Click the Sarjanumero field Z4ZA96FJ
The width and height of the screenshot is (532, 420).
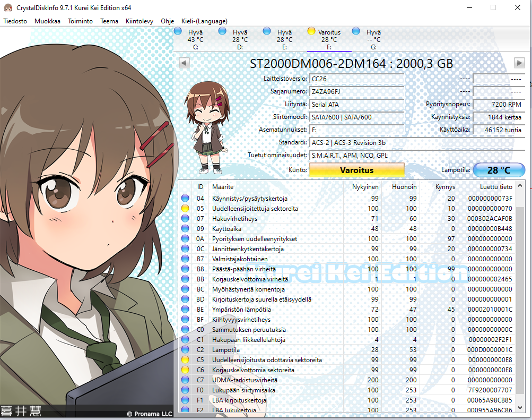tap(356, 92)
